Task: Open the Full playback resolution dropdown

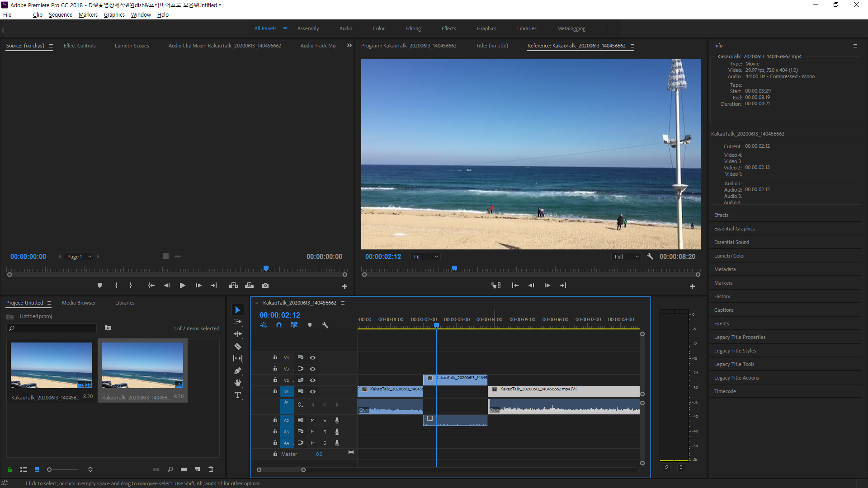Action: pos(627,257)
